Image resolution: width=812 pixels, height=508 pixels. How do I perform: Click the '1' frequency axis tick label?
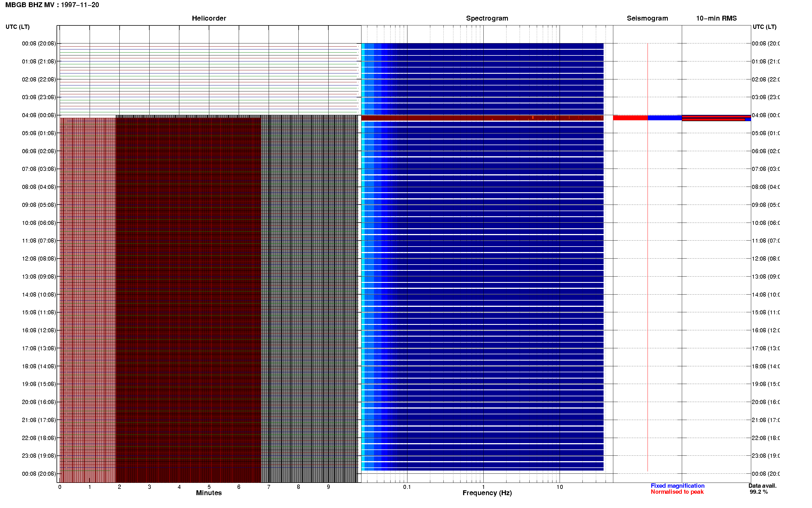(x=483, y=487)
